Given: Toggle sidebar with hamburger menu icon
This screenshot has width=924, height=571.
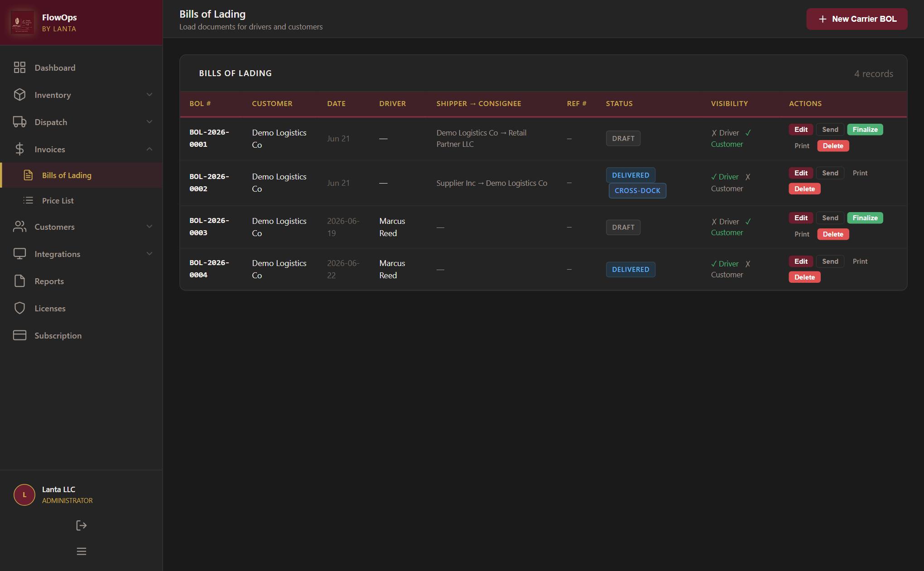Looking at the screenshot, I should [81, 552].
